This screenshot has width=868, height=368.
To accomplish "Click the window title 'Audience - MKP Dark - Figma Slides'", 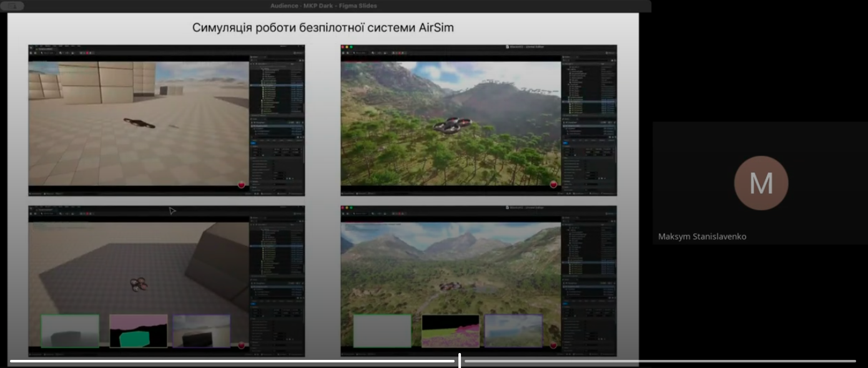I will 323,6.
